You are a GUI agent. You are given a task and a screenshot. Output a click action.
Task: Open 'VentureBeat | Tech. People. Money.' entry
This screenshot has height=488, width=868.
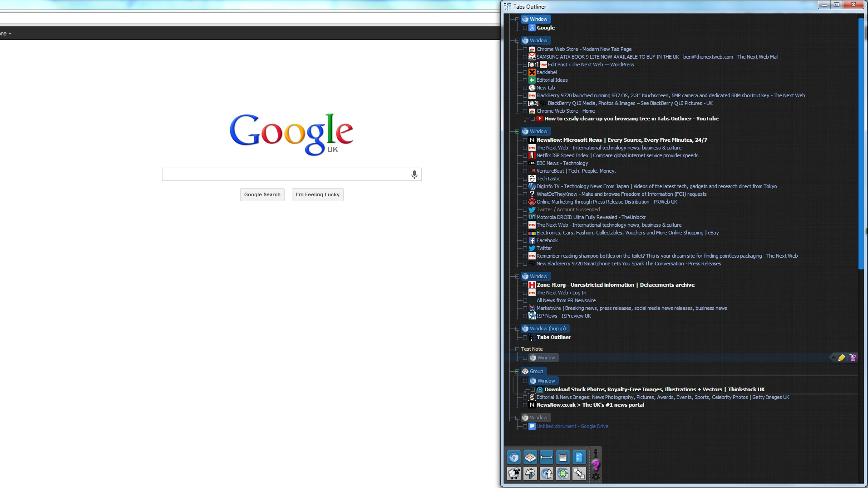[x=576, y=171]
